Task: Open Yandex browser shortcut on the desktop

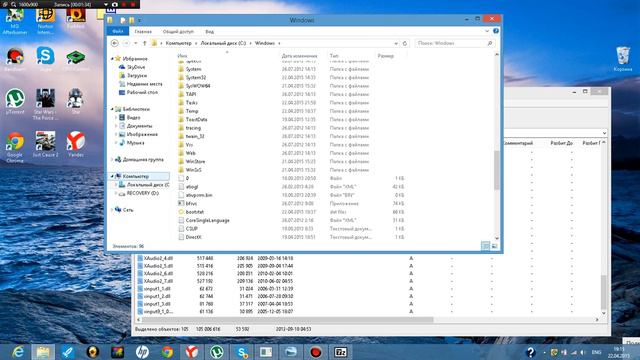Action: pos(76,144)
